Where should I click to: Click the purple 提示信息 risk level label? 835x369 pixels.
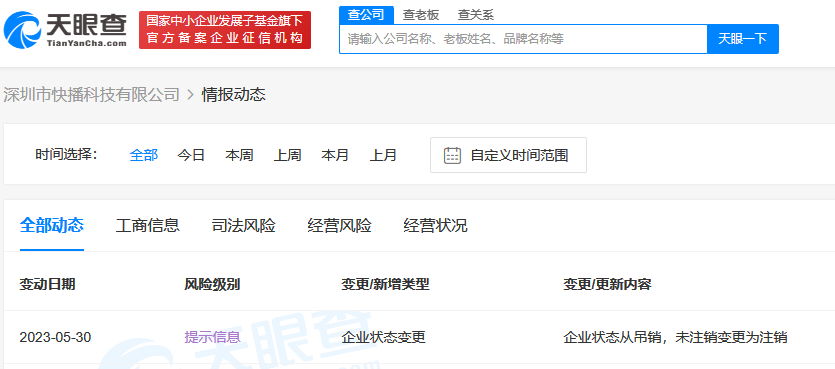coord(212,337)
